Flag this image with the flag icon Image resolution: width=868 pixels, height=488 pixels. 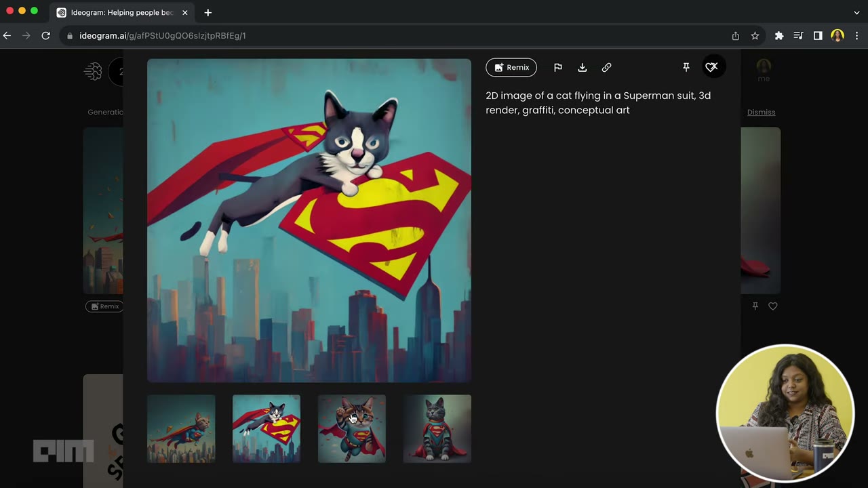558,67
